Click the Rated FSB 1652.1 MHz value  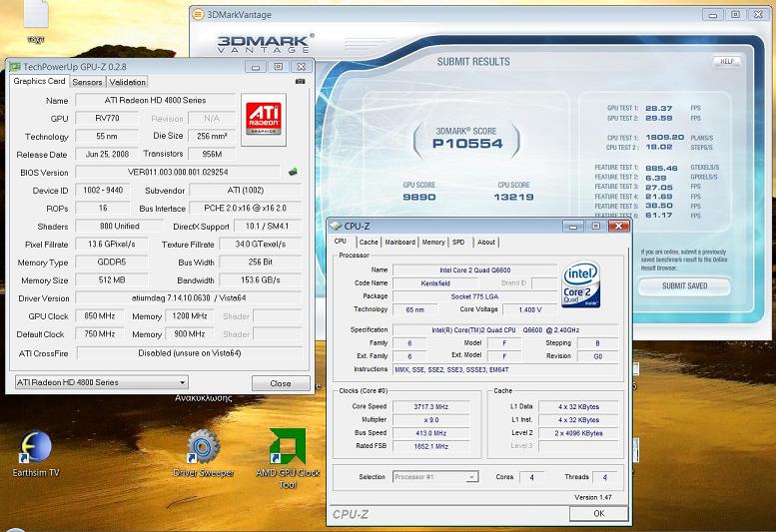431,446
